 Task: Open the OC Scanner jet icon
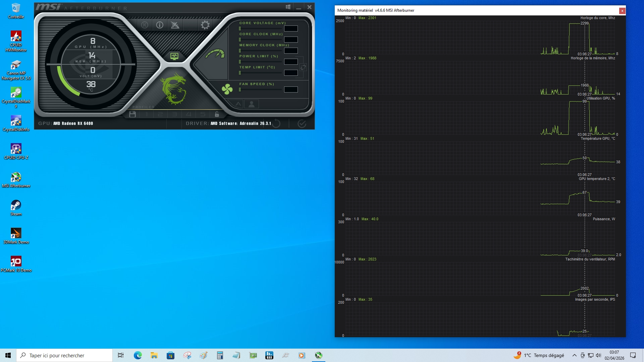tap(175, 25)
